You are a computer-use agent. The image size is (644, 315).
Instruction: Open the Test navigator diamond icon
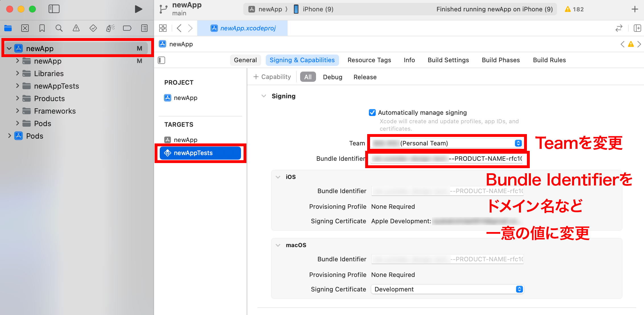(x=93, y=28)
